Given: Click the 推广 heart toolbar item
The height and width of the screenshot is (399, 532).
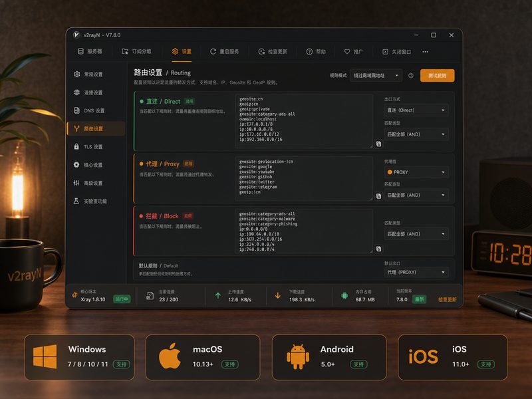Looking at the screenshot, I should point(354,52).
